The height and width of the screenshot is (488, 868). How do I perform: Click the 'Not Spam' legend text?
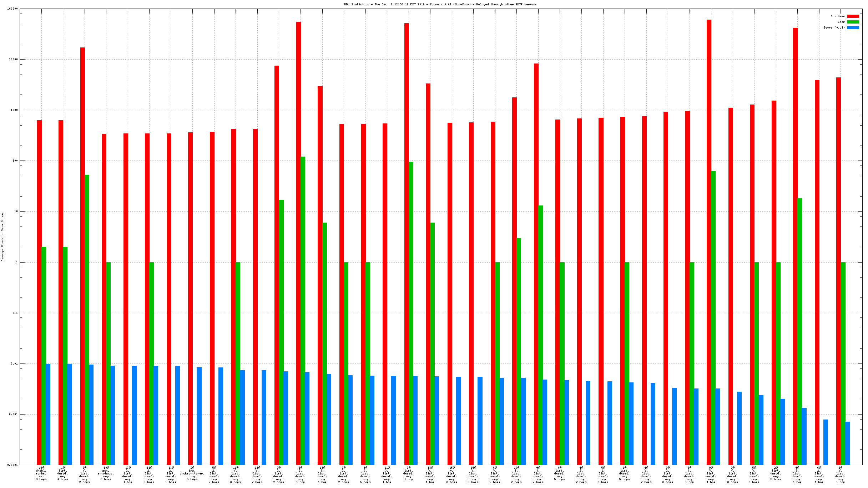pos(838,16)
